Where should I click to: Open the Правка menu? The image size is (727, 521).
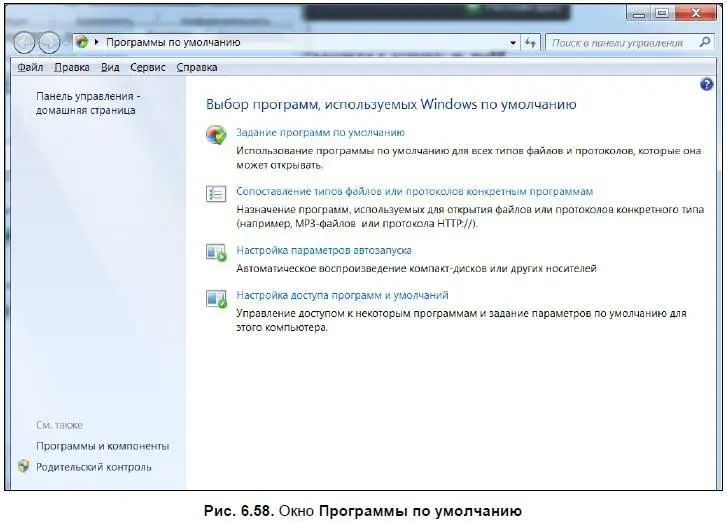click(x=72, y=67)
